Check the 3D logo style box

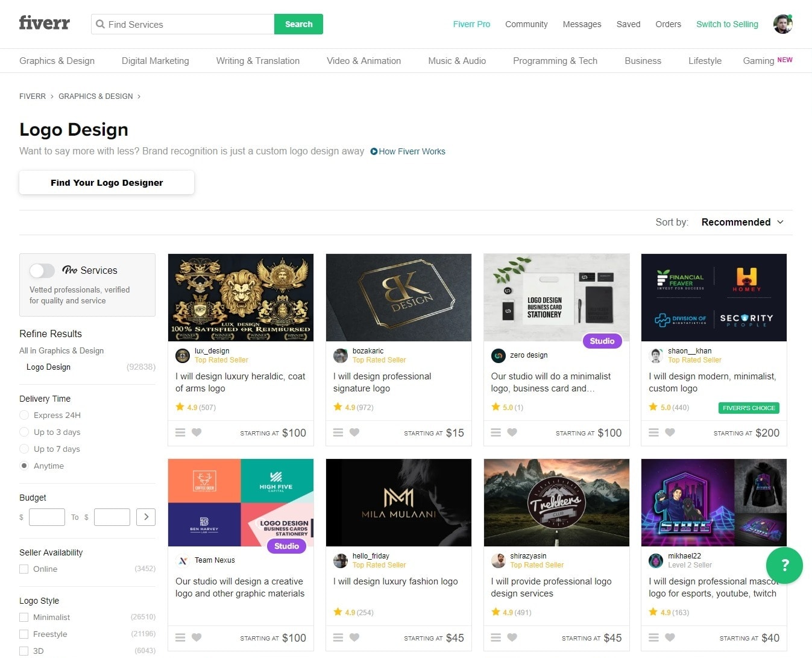pyautogui.click(x=24, y=651)
